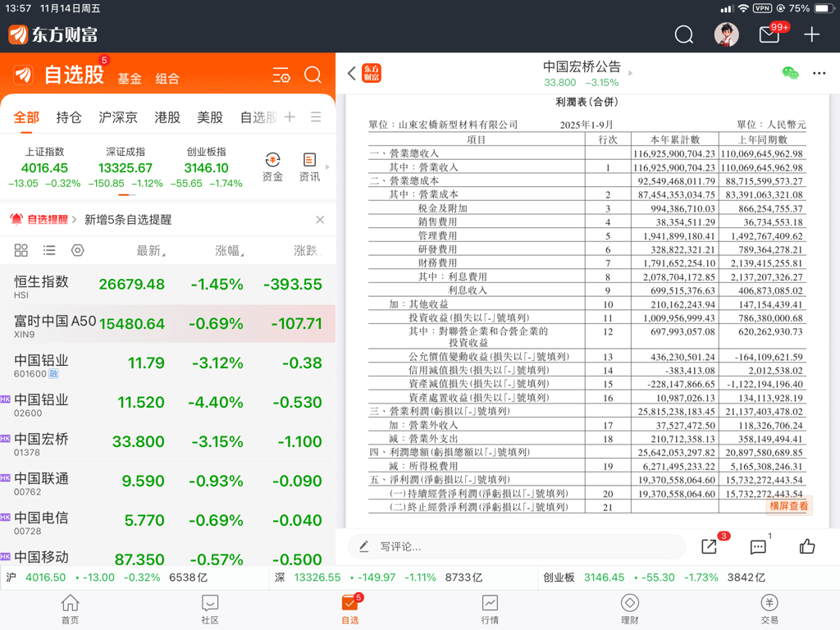This screenshot has height=630, width=840.
Task: Open 中国电信 00728 row
Action: pyautogui.click(x=167, y=520)
